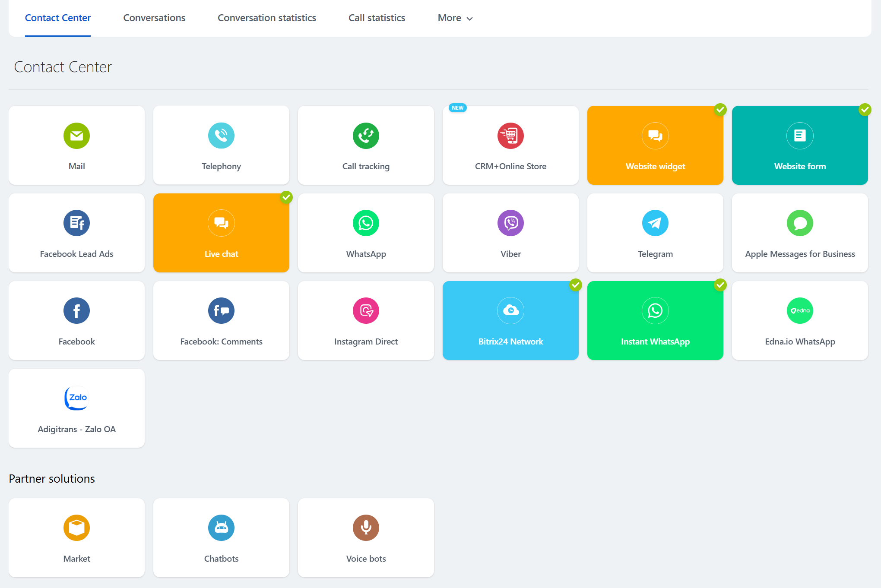The height and width of the screenshot is (588, 881).
Task: Open the Call tracking icon
Action: pyautogui.click(x=366, y=136)
